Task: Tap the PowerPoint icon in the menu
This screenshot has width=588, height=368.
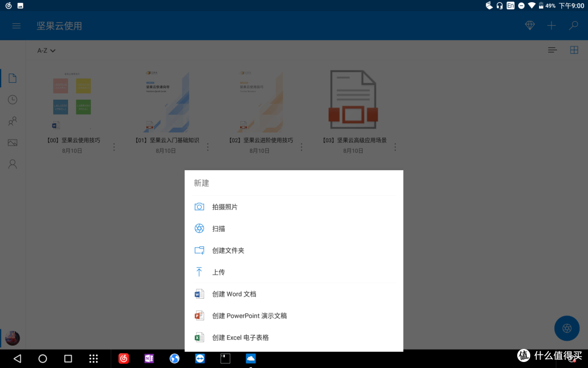Action: click(199, 316)
